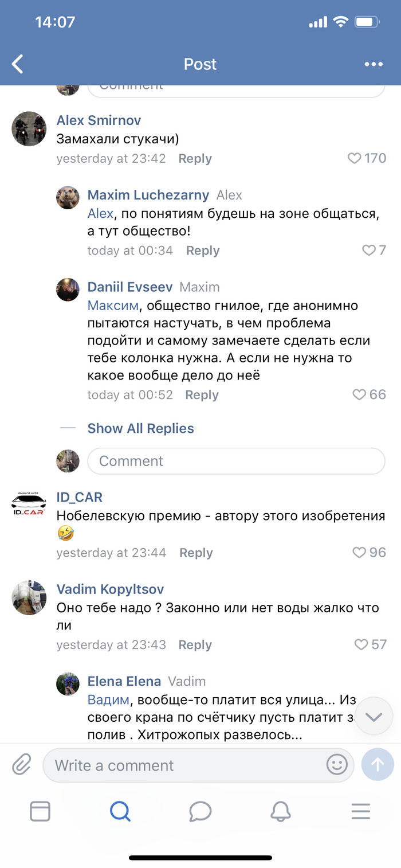Go back using the top-left arrow
401x868 pixels.
18,64
